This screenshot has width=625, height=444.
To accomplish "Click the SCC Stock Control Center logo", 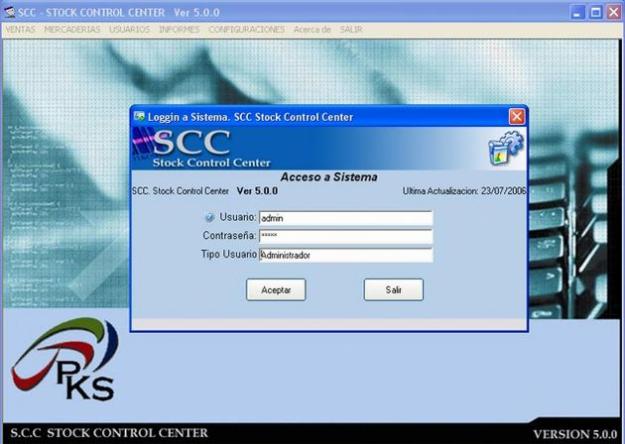I will coord(202,148).
